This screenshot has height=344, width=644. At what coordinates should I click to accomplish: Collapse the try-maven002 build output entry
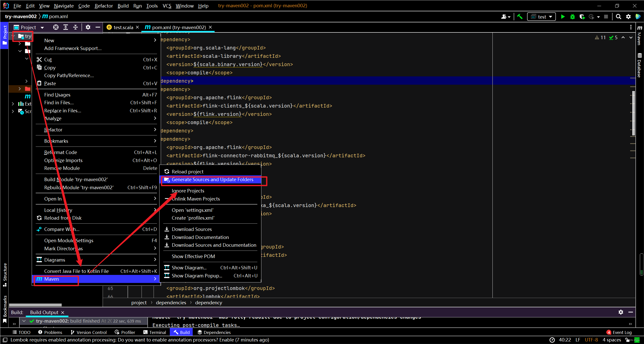(x=24, y=321)
